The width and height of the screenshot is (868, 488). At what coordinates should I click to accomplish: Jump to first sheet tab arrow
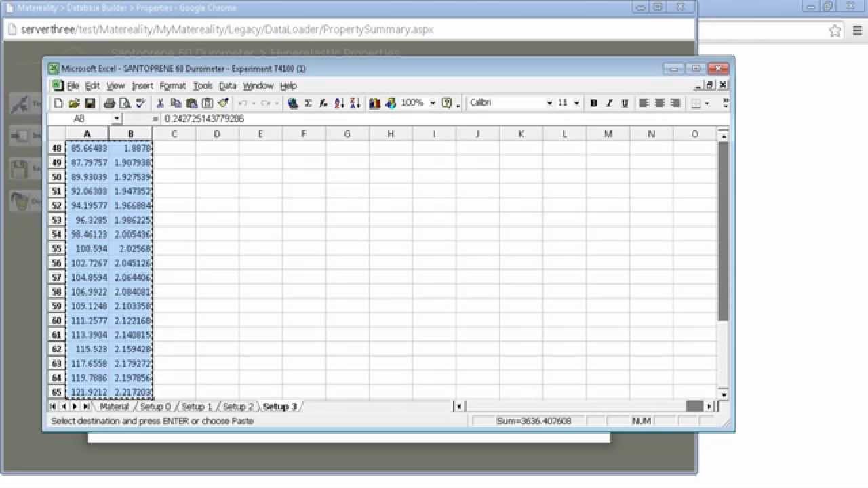(x=54, y=407)
